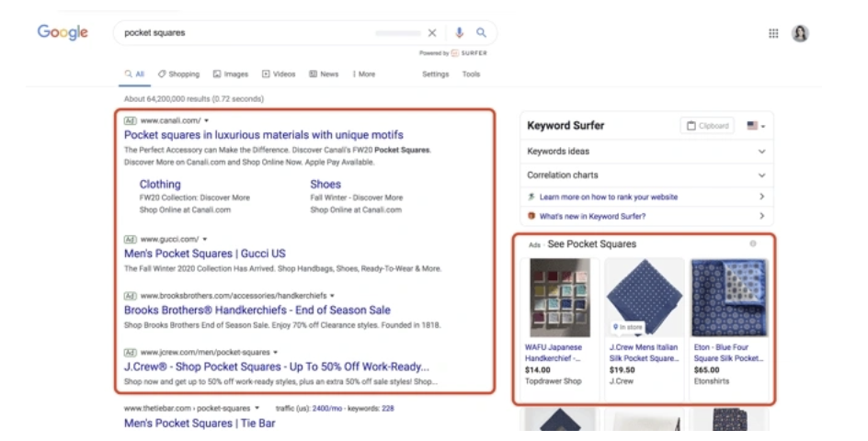This screenshot has height=441, width=868.
Task: Click the In store badge on J.Crew product
Action: coord(628,327)
